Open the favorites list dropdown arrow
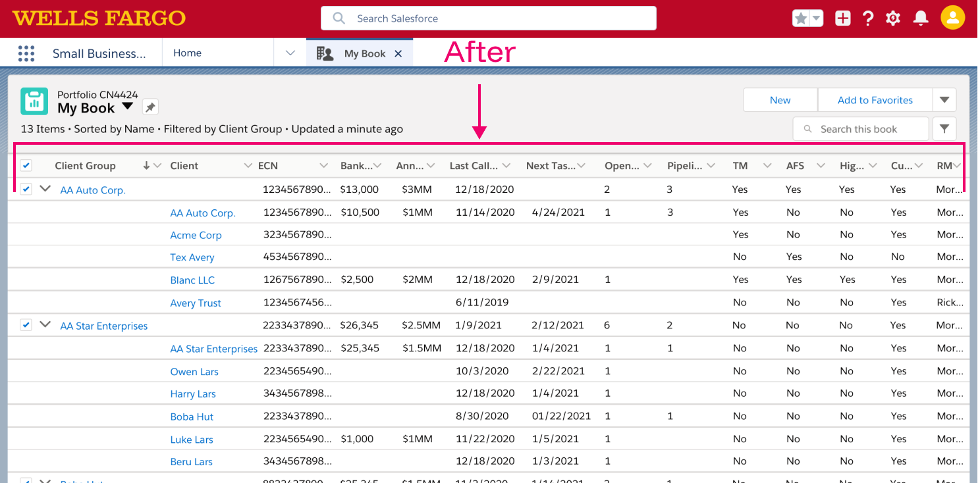The height and width of the screenshot is (483, 980). tap(817, 18)
